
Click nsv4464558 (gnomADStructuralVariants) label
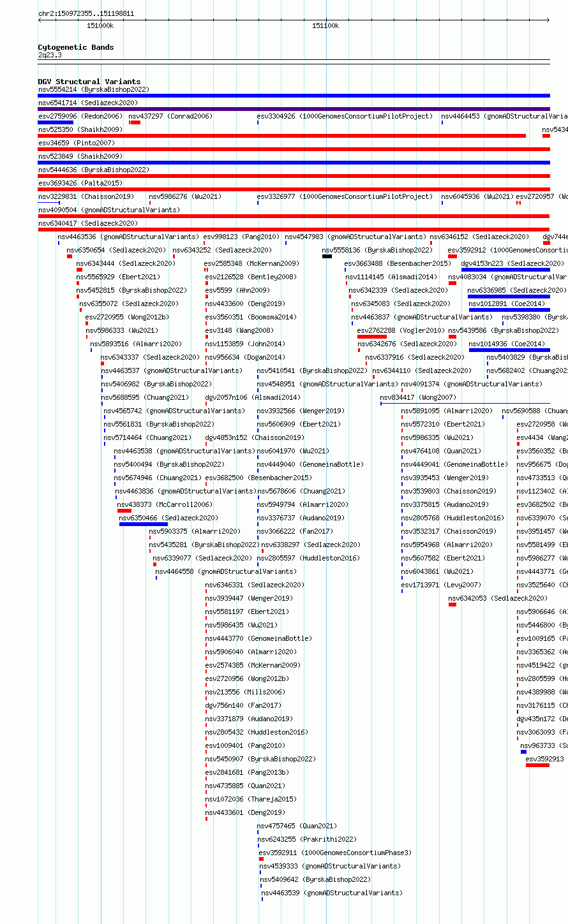[226, 572]
